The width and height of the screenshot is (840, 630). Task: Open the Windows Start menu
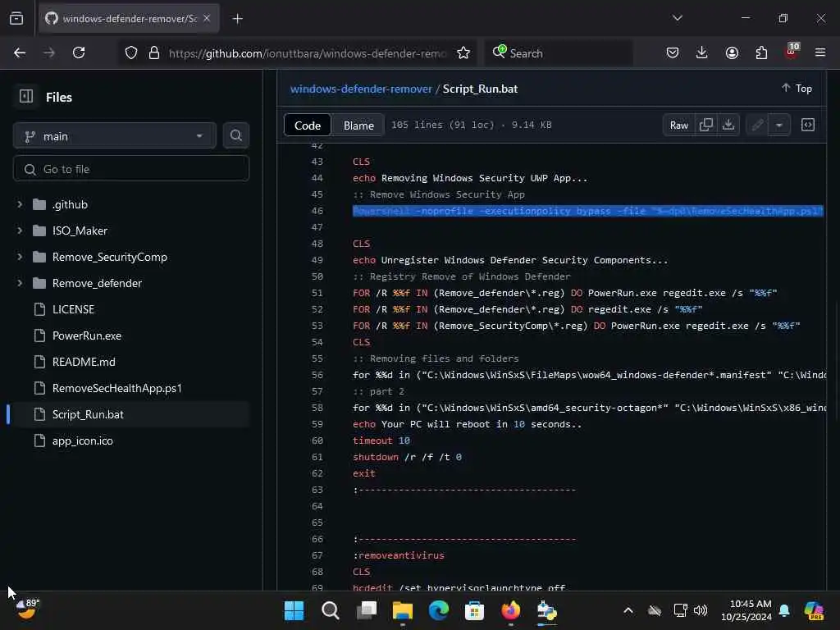coord(294,610)
